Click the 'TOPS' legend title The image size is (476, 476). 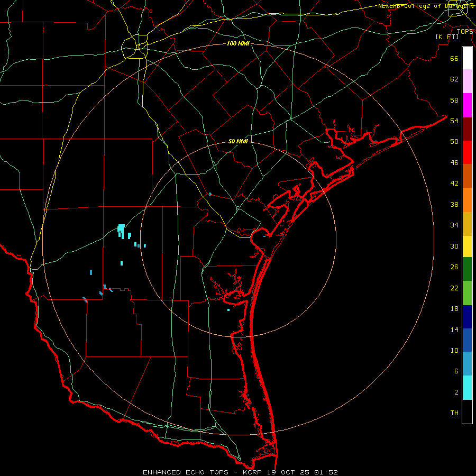465,31
